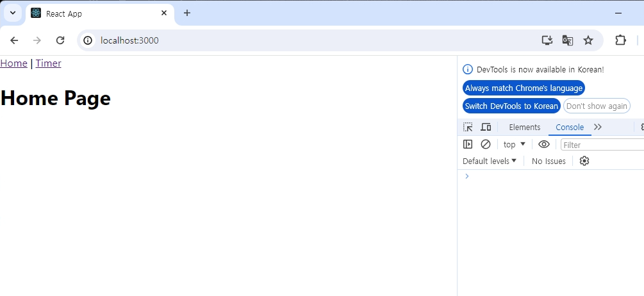644x296 pixels.
Task: Install app icon in address bar
Action: click(547, 40)
